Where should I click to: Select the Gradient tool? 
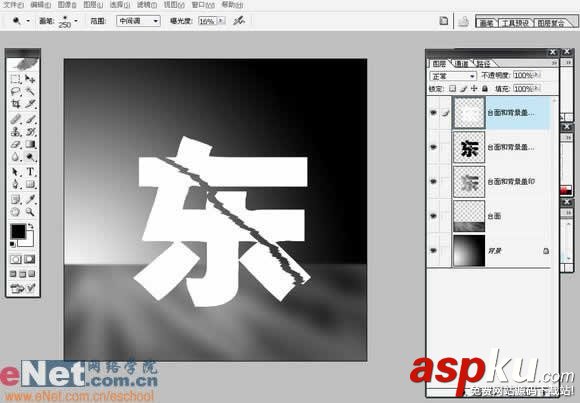click(30, 144)
